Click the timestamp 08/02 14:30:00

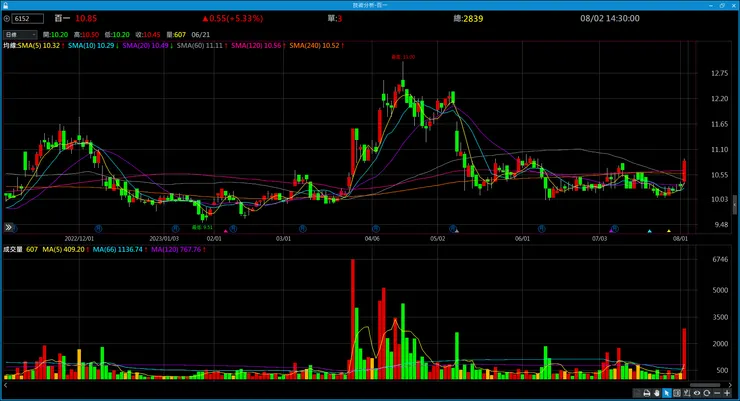coord(610,18)
